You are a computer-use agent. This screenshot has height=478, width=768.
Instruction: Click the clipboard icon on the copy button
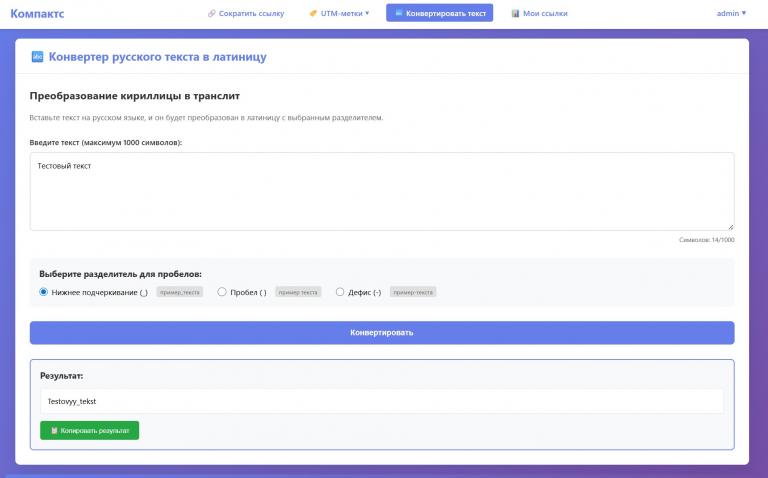pyautogui.click(x=54, y=430)
